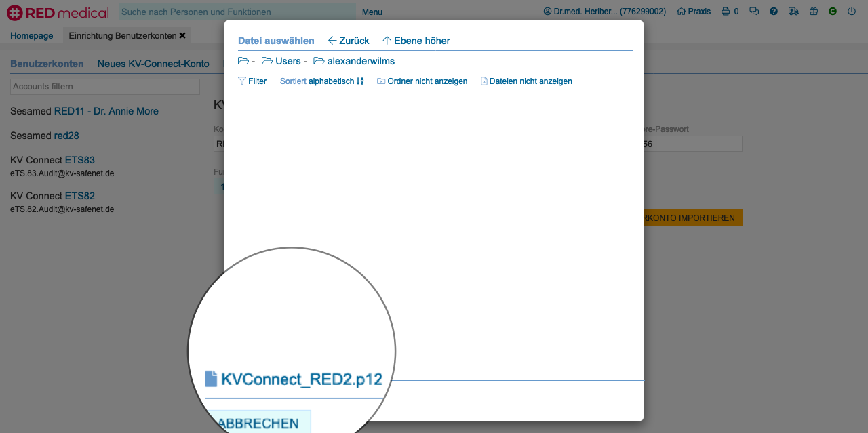Viewport: 868px width, 433px height.
Task: Click the green C status icon
Action: click(833, 12)
